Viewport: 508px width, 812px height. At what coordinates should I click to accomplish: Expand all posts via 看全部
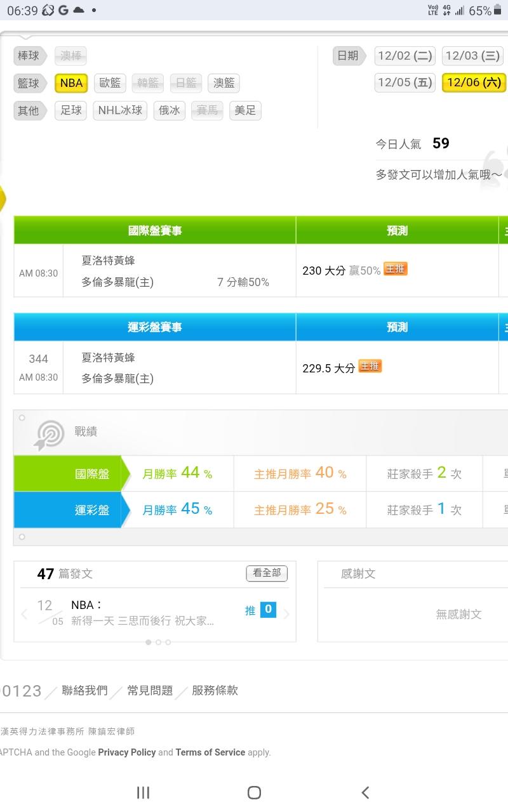coord(267,573)
